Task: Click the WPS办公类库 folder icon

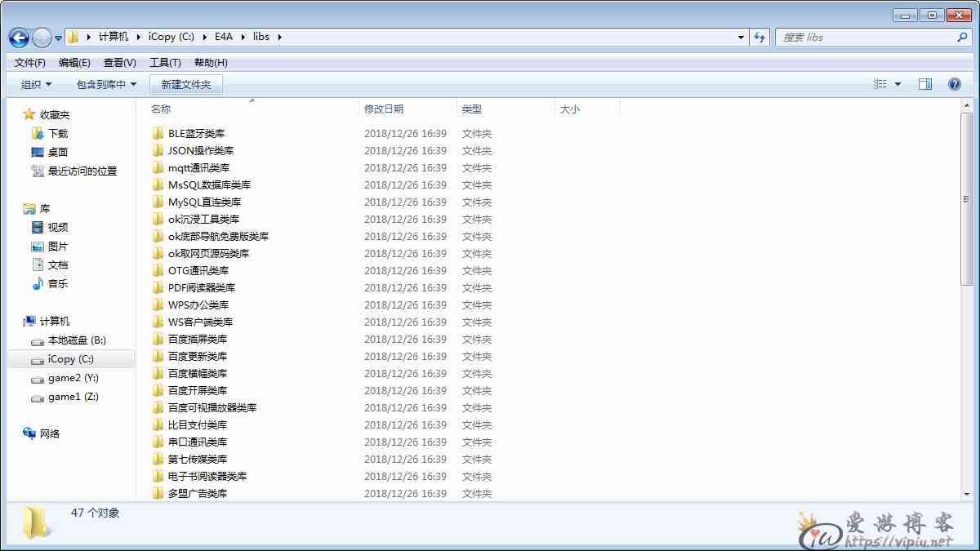Action: [158, 304]
